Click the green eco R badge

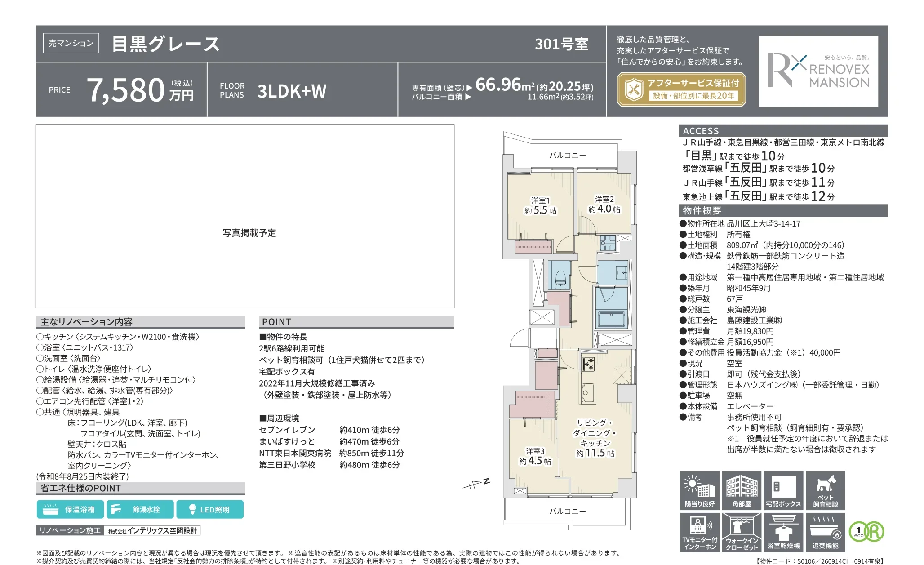[866, 531]
